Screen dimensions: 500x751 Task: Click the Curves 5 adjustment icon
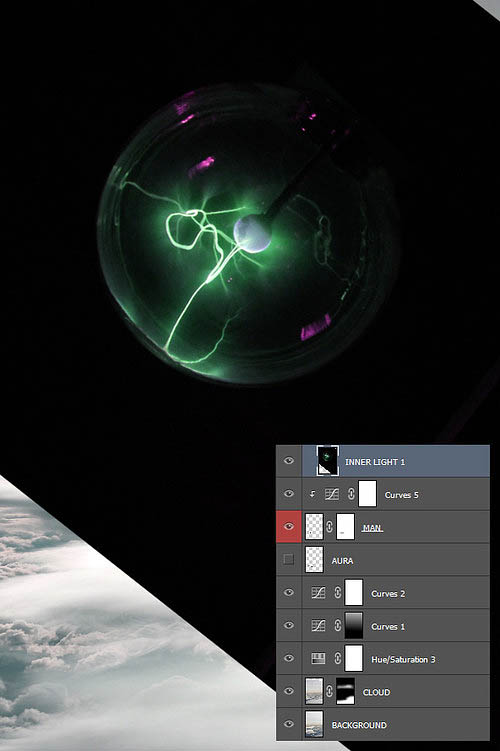331,494
